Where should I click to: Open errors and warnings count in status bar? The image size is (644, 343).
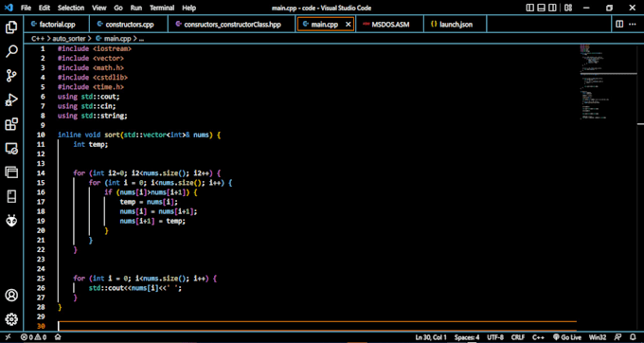tap(34, 337)
